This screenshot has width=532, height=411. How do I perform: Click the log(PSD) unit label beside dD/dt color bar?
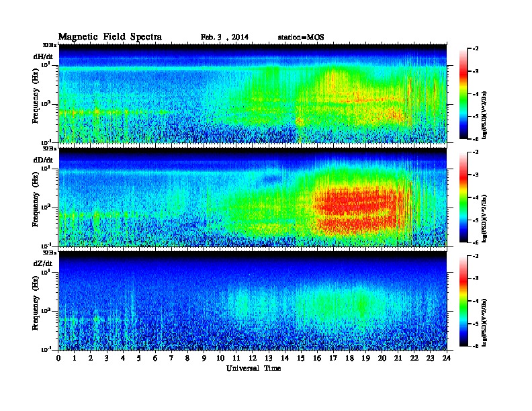coord(484,218)
